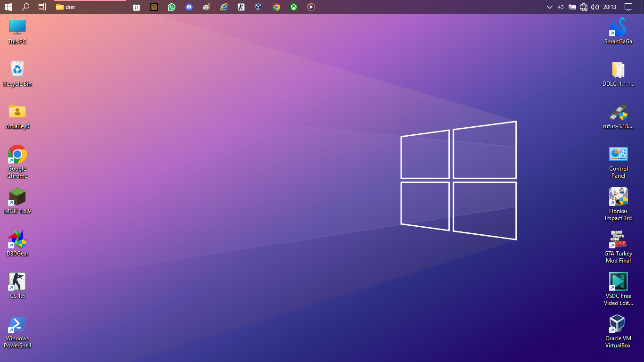Select the Google Chrome desktop shortcut
Screen dimensions: 644x362
[17, 162]
